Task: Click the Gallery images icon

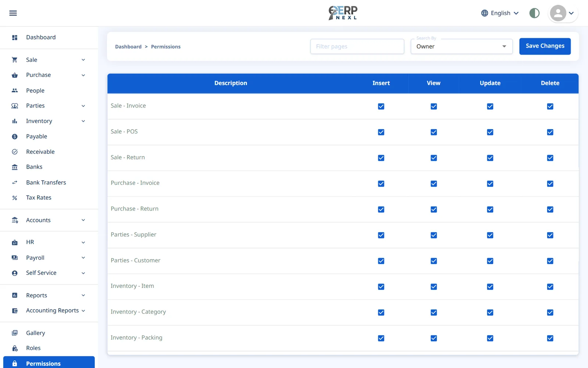Action: click(15, 333)
